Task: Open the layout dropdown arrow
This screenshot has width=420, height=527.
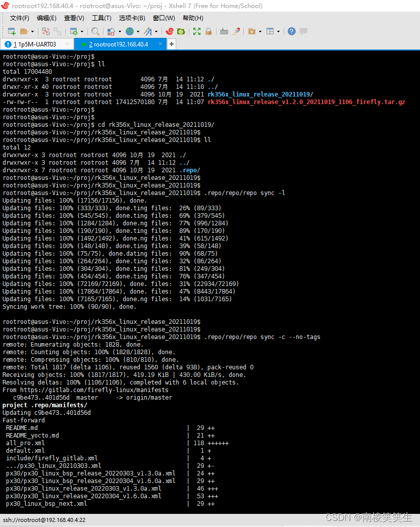Action: 278,31
